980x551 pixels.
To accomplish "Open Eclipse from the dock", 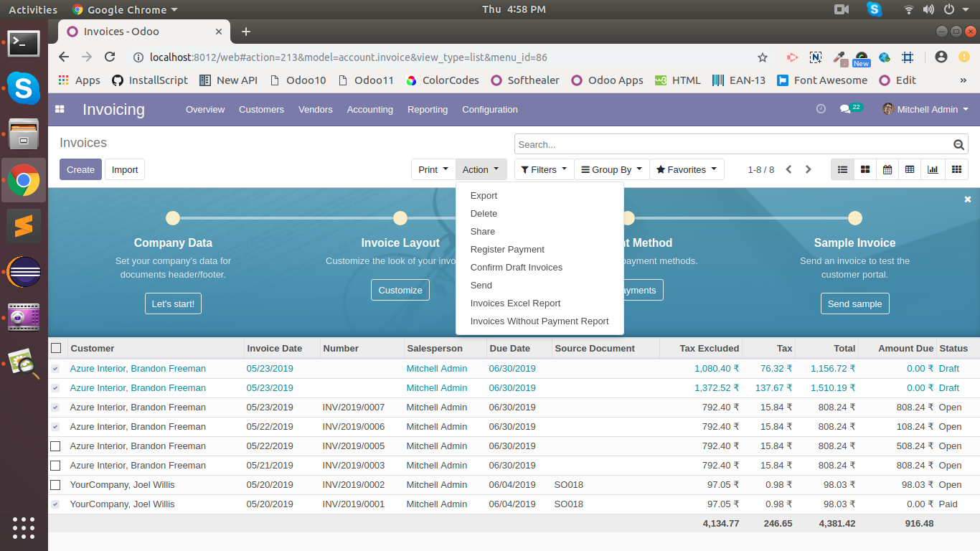I will click(24, 272).
